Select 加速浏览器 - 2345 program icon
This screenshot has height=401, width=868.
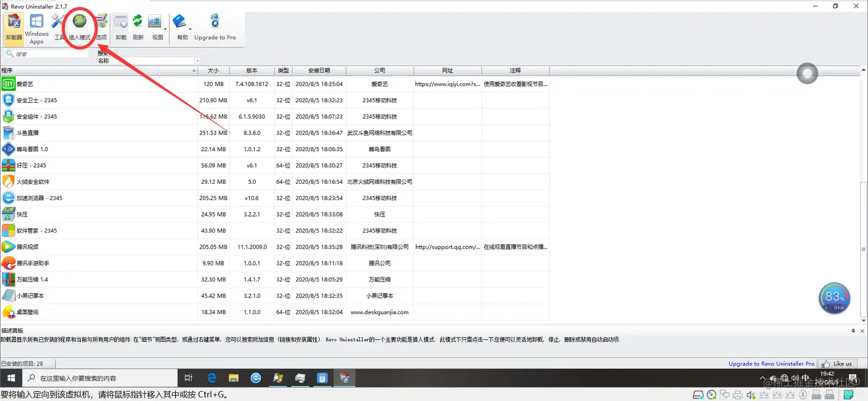8,198
